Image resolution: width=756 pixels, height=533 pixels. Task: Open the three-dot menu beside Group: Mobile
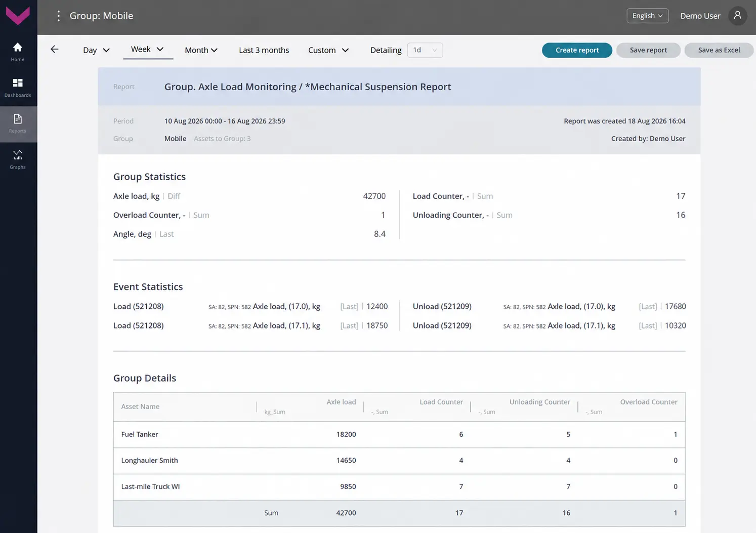59,16
